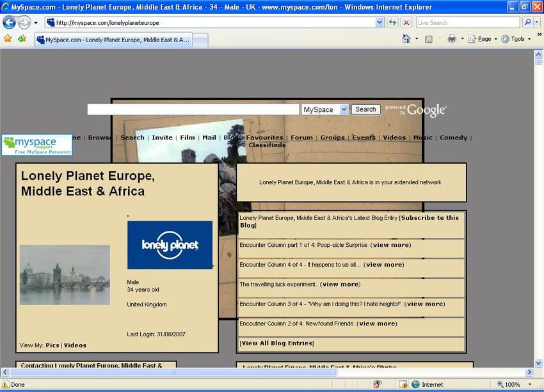
Task: Open the Favourites navigation link
Action: click(265, 137)
